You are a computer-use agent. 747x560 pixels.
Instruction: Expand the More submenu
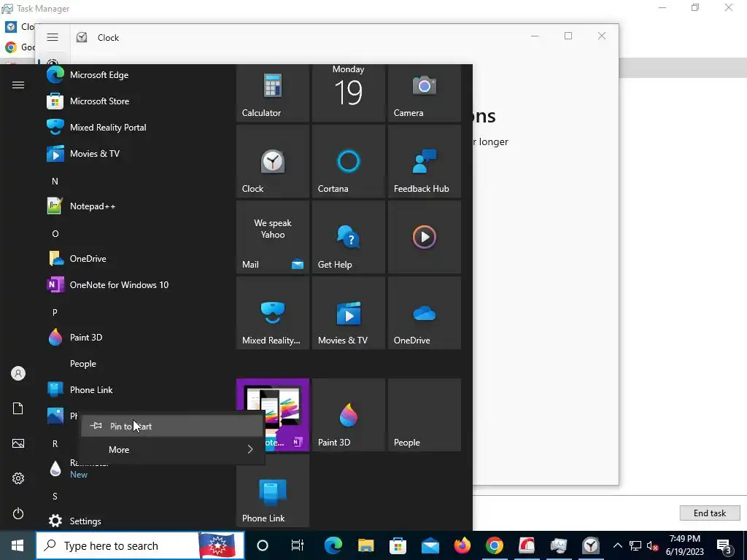click(x=171, y=449)
